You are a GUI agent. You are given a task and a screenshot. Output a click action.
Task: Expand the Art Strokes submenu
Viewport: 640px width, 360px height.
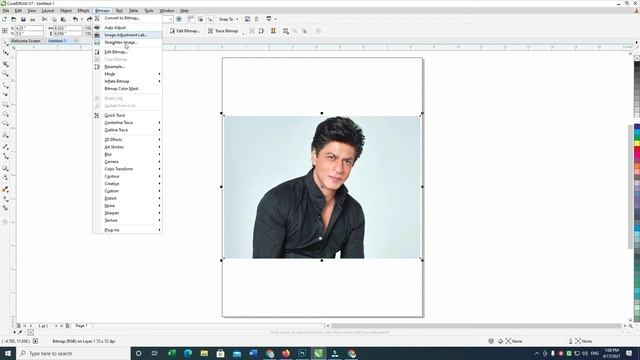click(127, 147)
